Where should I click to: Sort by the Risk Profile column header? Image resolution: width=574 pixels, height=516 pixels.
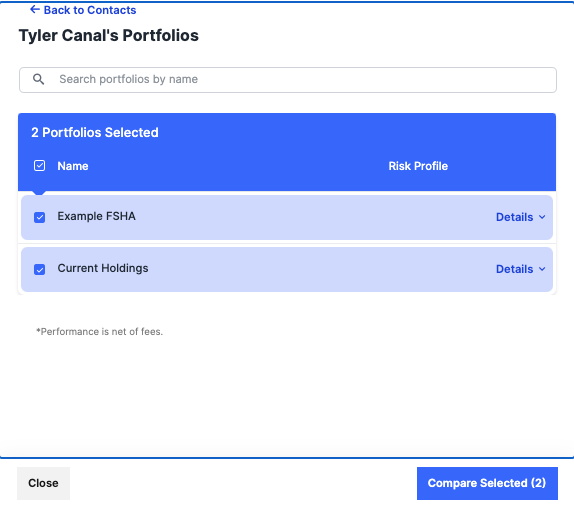click(418, 166)
